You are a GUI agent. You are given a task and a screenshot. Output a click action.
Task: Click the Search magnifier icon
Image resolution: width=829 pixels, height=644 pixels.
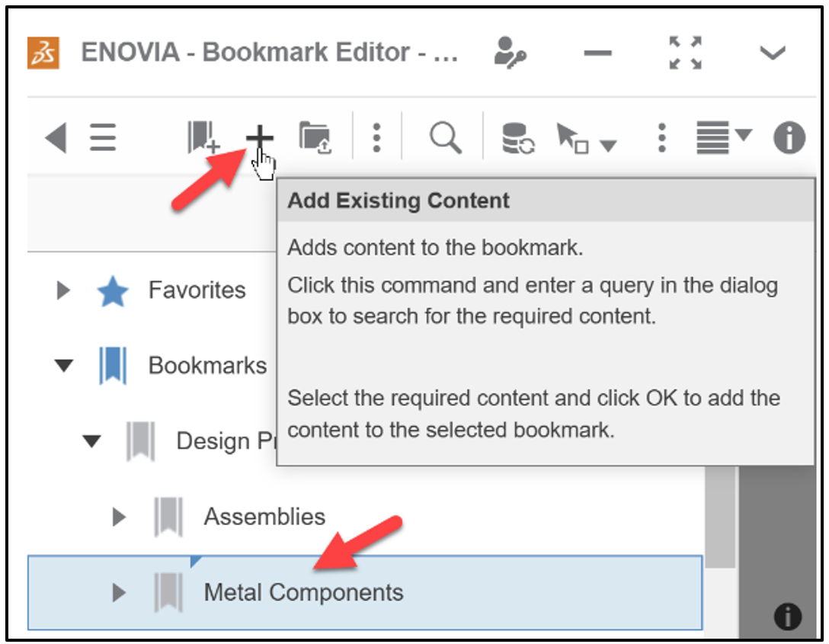446,139
